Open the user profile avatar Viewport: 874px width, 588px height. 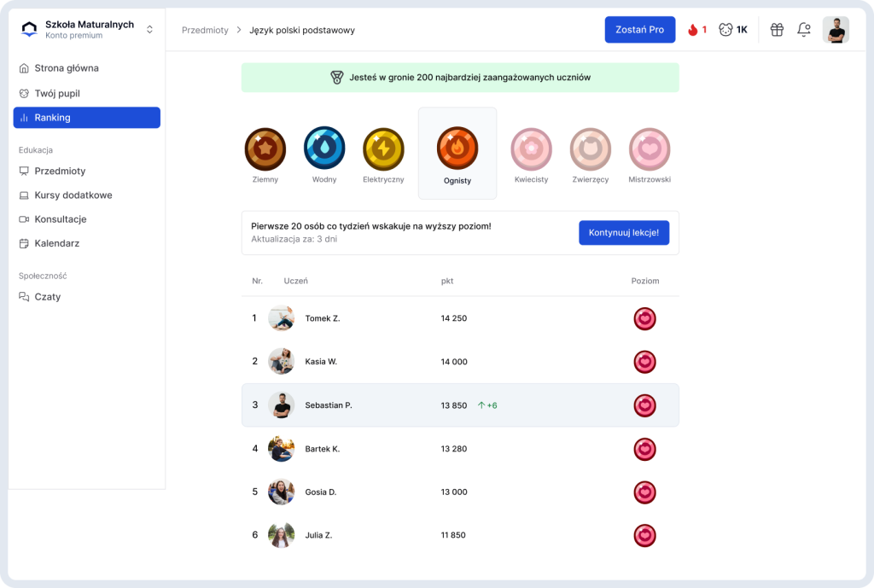click(836, 30)
